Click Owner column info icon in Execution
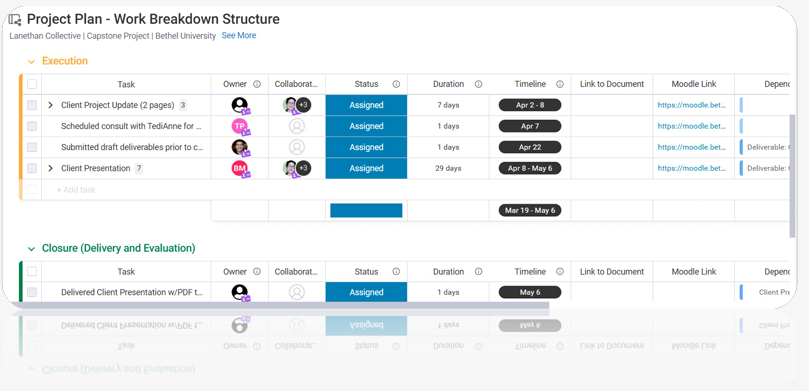 coord(257,84)
